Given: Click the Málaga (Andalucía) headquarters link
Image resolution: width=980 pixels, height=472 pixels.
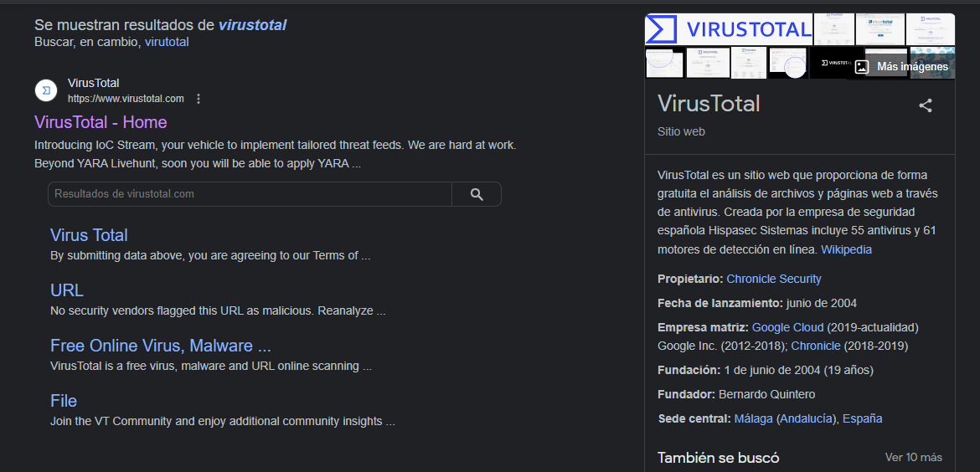Looking at the screenshot, I should [786, 418].
